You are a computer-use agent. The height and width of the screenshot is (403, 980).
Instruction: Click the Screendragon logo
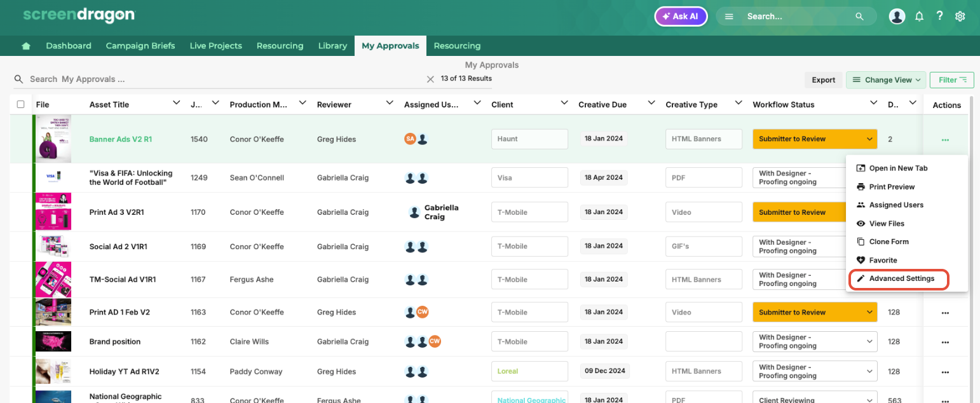[x=79, y=15]
